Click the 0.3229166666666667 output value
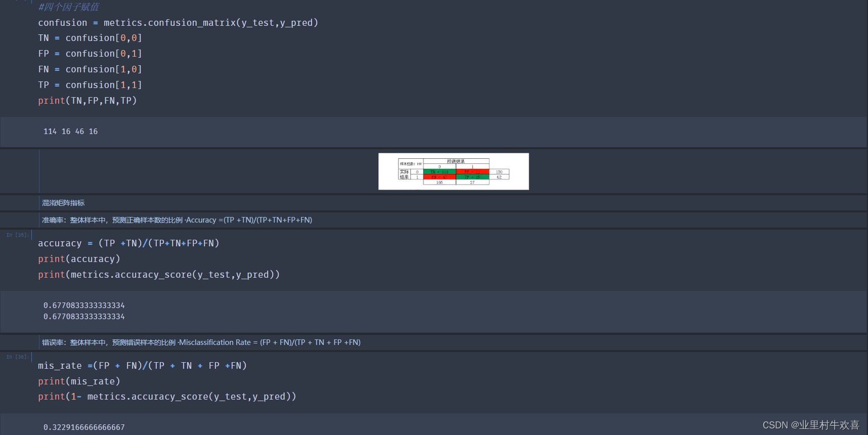This screenshot has width=868, height=435. [x=84, y=427]
